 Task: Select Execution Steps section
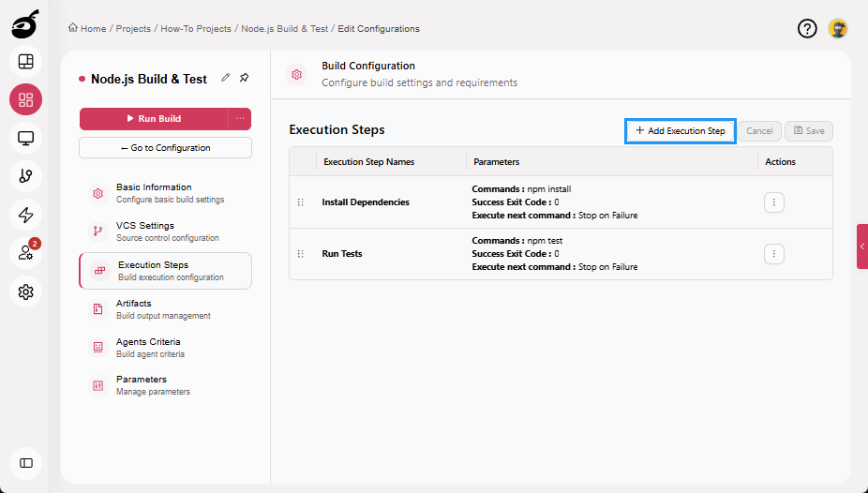[x=166, y=271]
